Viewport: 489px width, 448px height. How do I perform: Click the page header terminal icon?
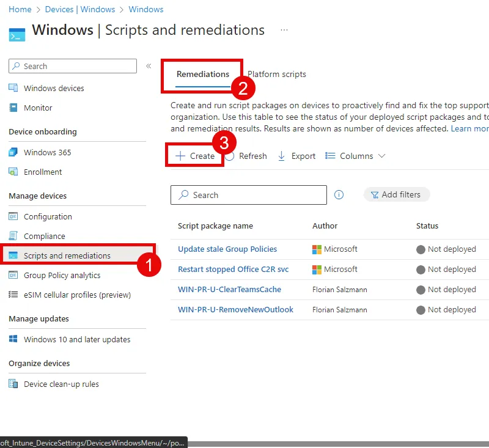tap(17, 35)
